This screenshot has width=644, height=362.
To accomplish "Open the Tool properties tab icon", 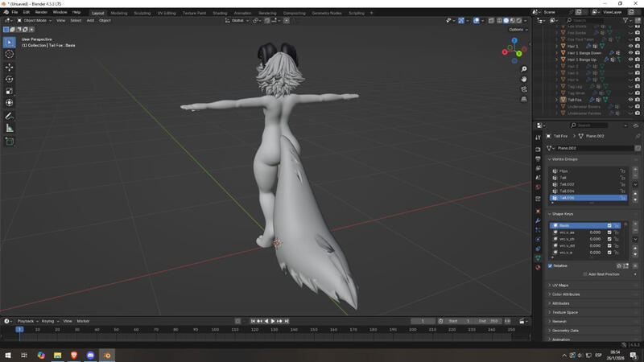I will tap(538, 138).
